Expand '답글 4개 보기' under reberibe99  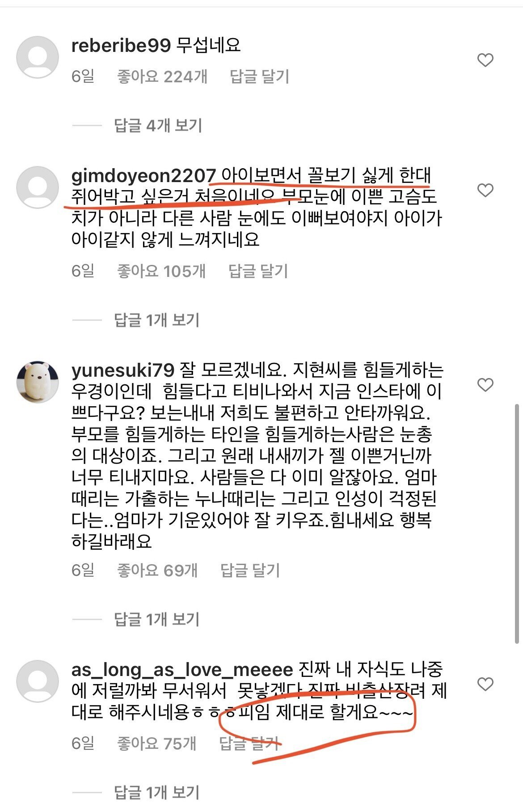click(x=158, y=125)
